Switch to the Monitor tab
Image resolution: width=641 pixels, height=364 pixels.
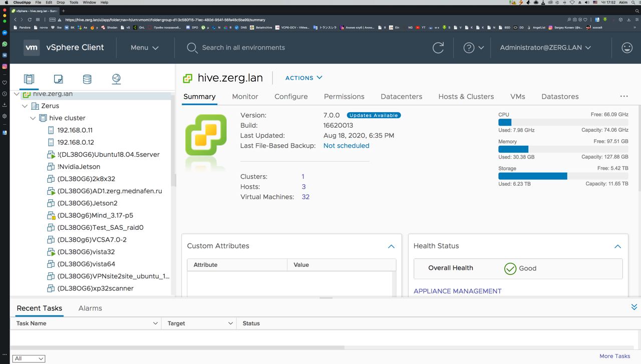pos(245,97)
